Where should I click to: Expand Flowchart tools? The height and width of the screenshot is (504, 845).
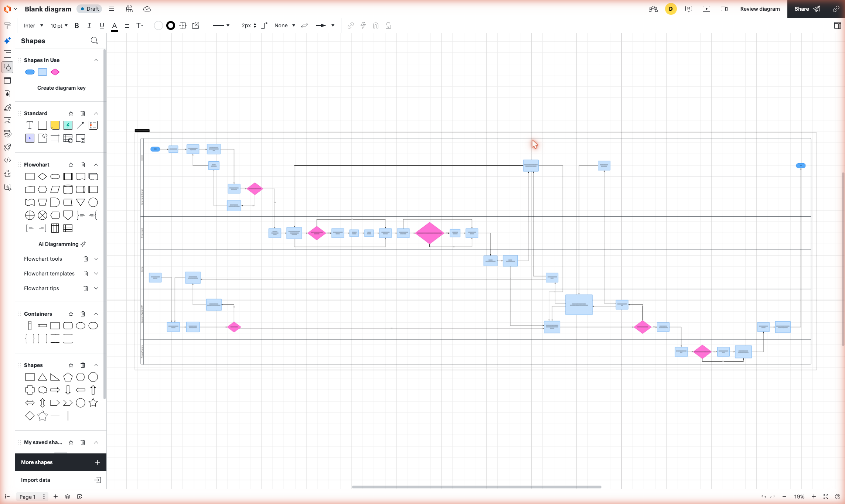96,259
